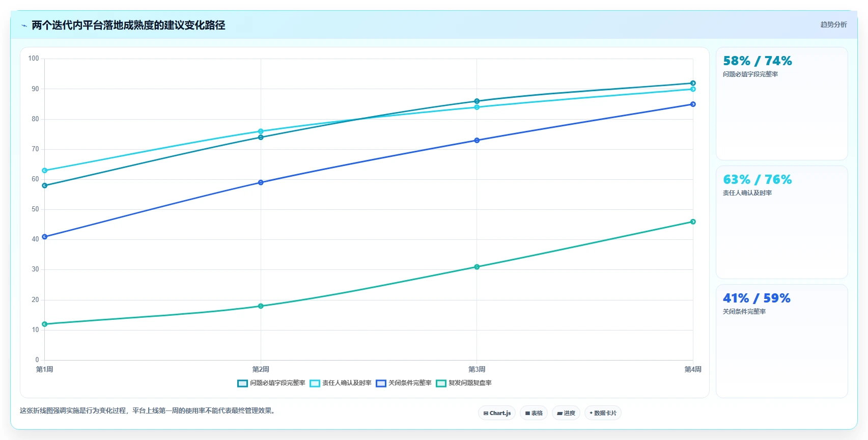The width and height of the screenshot is (868, 440).
Task: Click the 第4周 point on 关闭条件完整率 line
Action: click(x=693, y=104)
